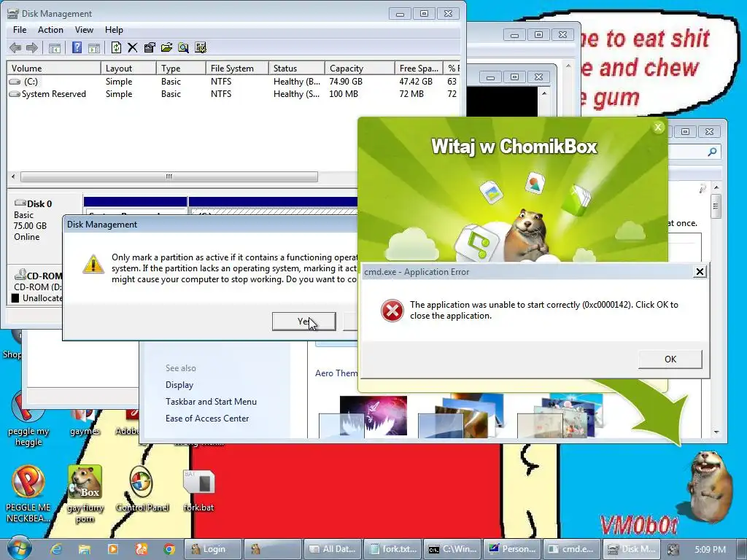The width and height of the screenshot is (747, 560).
Task: Toggle Show/Hide Console Tree toolbar icon
Action: pos(54,47)
